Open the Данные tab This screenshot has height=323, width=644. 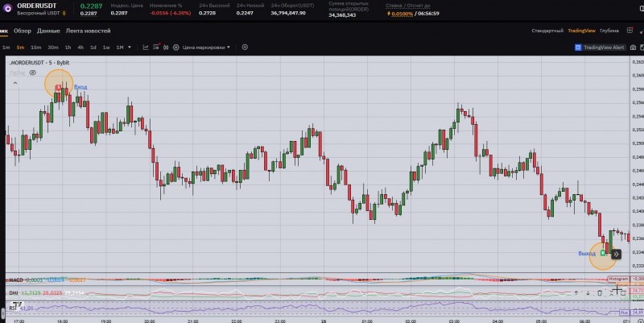pos(48,31)
